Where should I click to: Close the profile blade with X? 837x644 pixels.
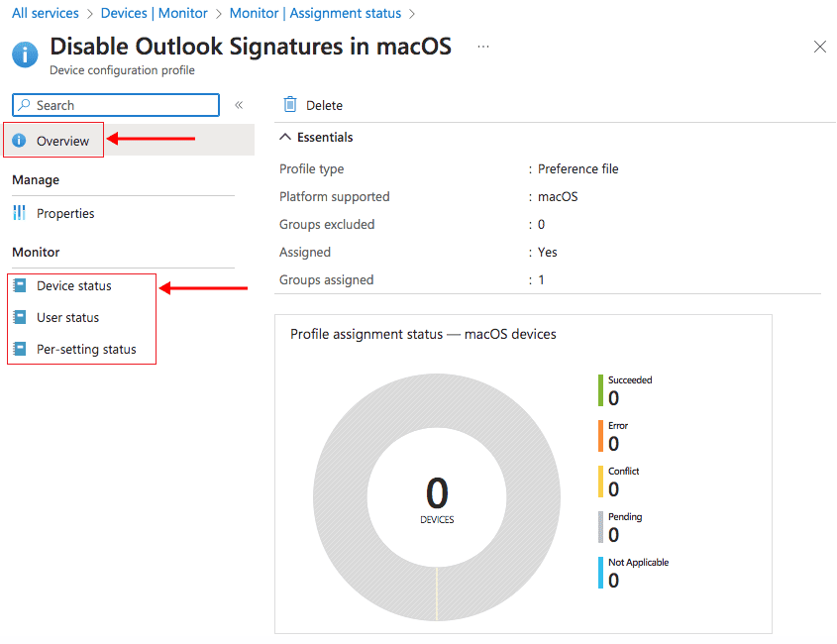[819, 47]
